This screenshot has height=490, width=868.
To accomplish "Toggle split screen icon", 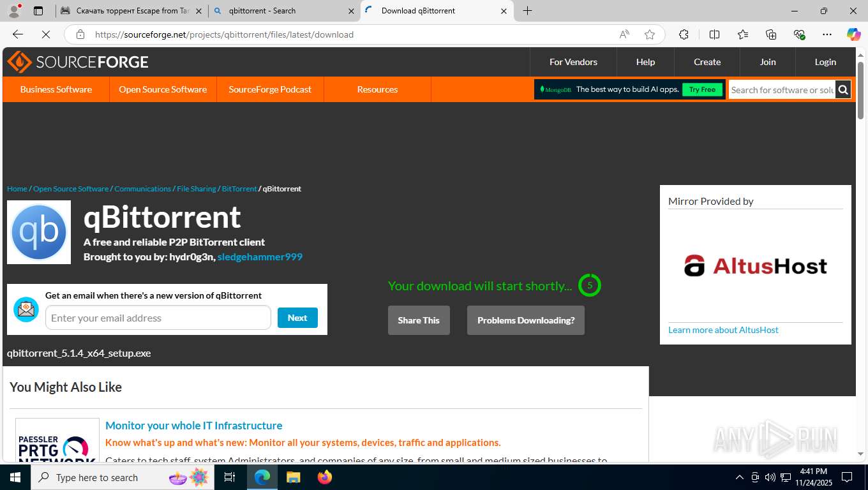I will click(715, 34).
